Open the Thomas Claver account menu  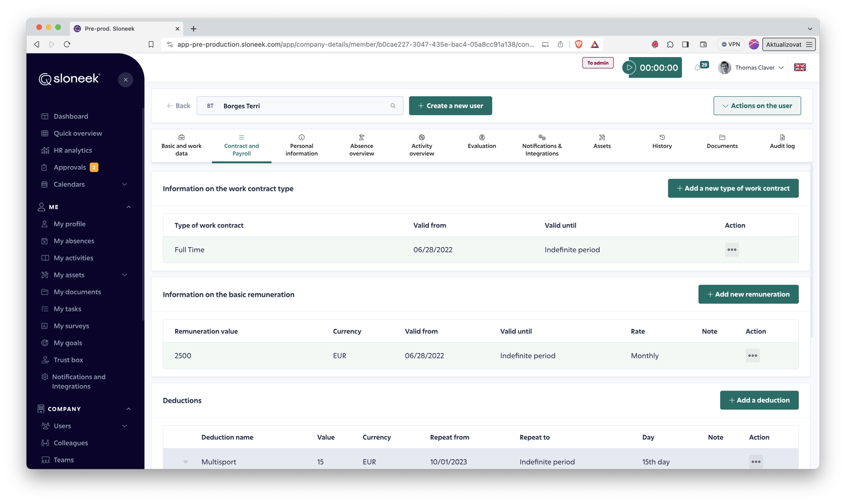tap(751, 67)
